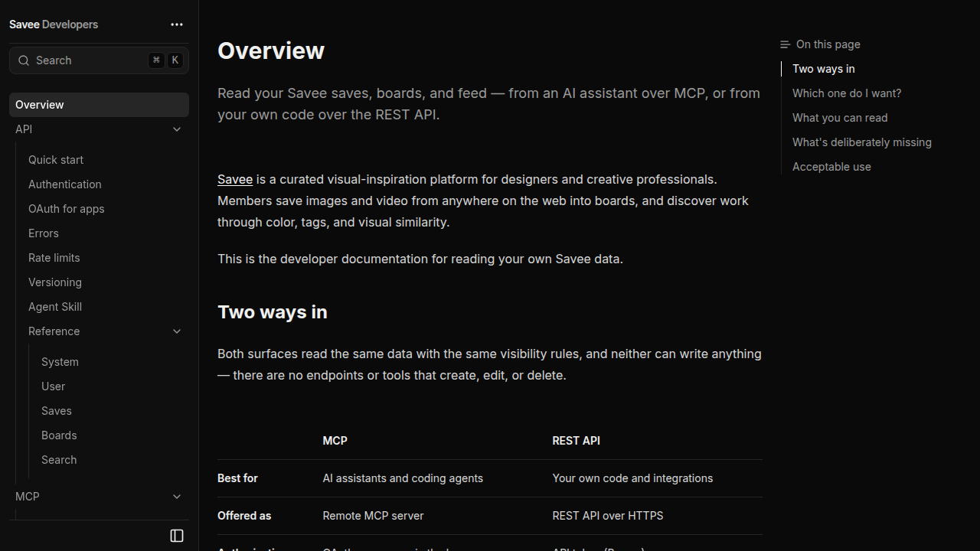
Task: Click the ⌘K shortcut badge in search
Action: (x=166, y=60)
